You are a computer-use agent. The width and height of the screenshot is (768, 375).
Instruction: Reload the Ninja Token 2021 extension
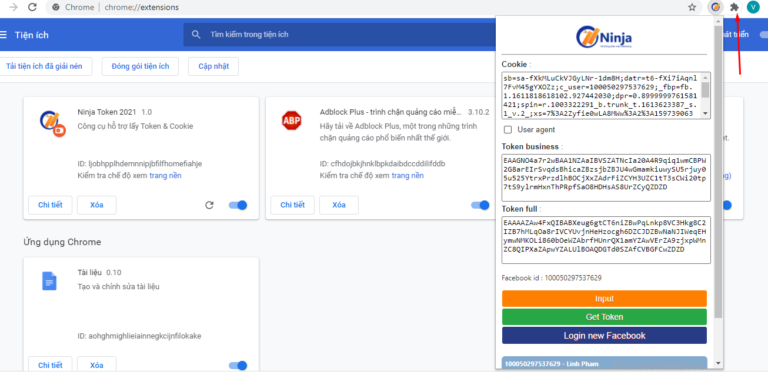[209, 205]
